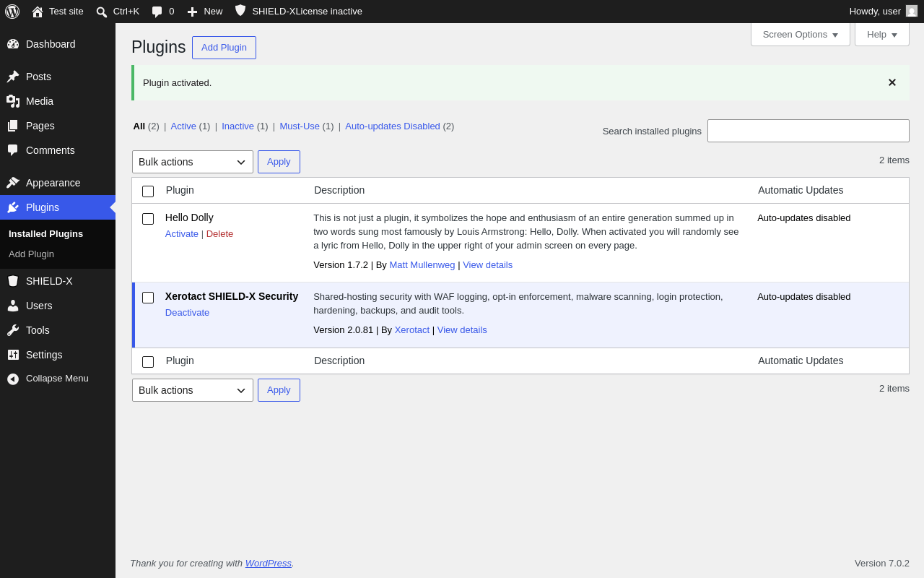The height and width of the screenshot is (578, 924).
Task: Click the search magnifier icon in admin bar
Action: click(102, 12)
